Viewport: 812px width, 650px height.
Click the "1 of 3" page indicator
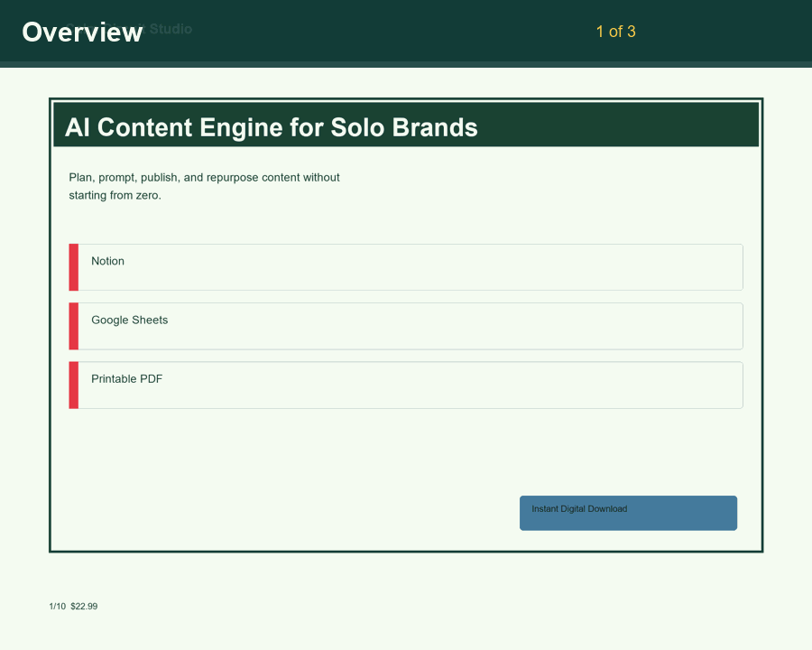pos(615,32)
